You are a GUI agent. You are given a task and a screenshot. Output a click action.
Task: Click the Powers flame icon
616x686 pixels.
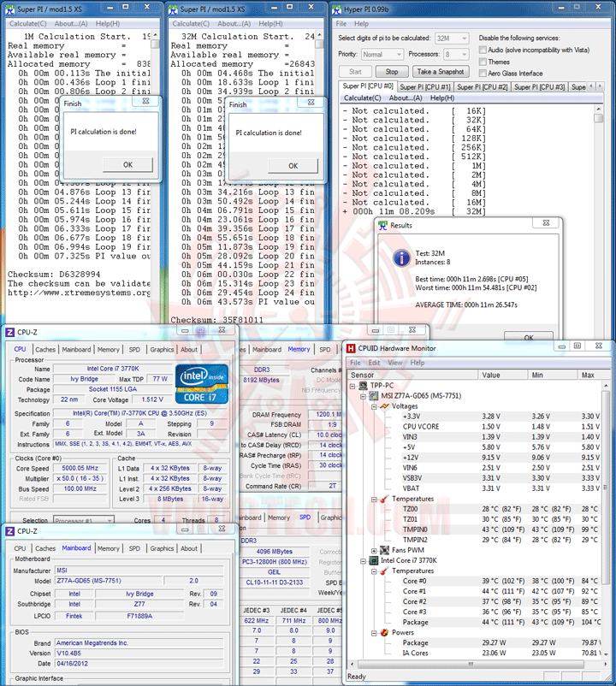[x=384, y=633]
